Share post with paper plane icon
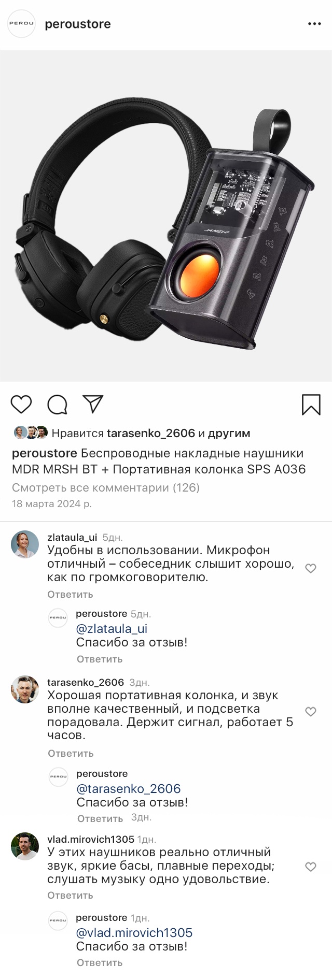 [93, 404]
